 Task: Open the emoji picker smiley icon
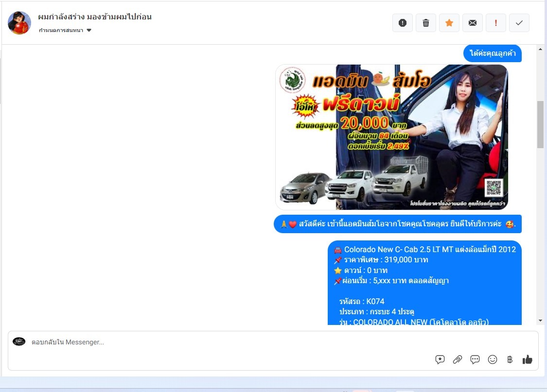(x=492, y=359)
